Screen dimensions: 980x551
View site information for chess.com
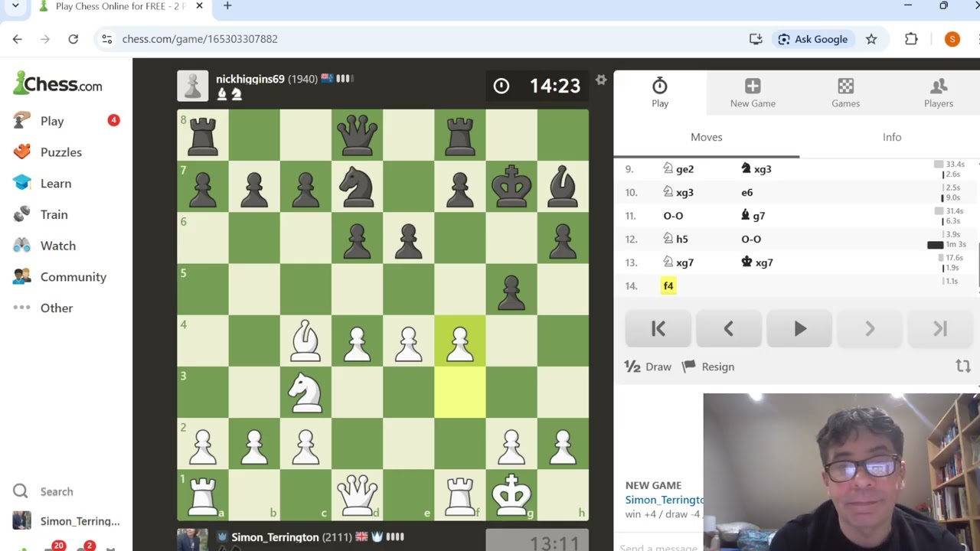pos(107,39)
